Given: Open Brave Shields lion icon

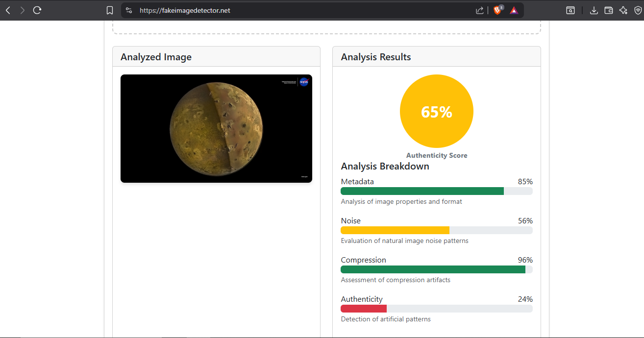Looking at the screenshot, I should tap(497, 10).
